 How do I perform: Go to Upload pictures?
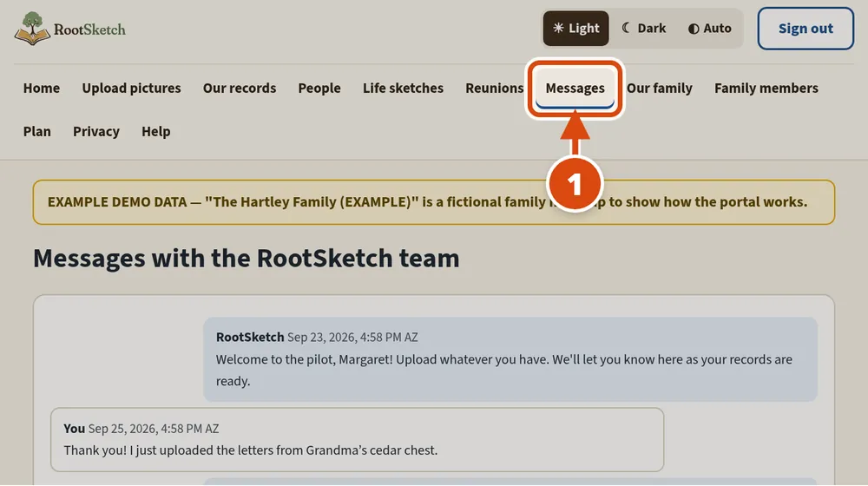point(131,88)
